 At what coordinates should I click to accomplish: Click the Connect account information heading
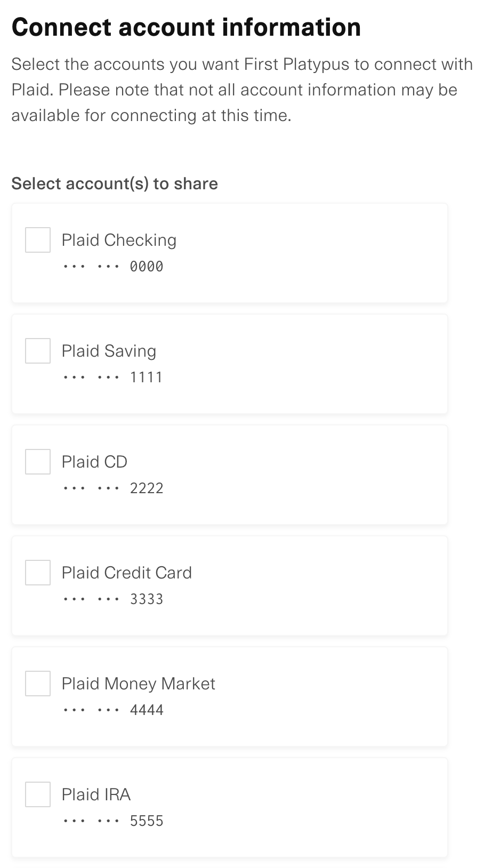[x=186, y=27]
